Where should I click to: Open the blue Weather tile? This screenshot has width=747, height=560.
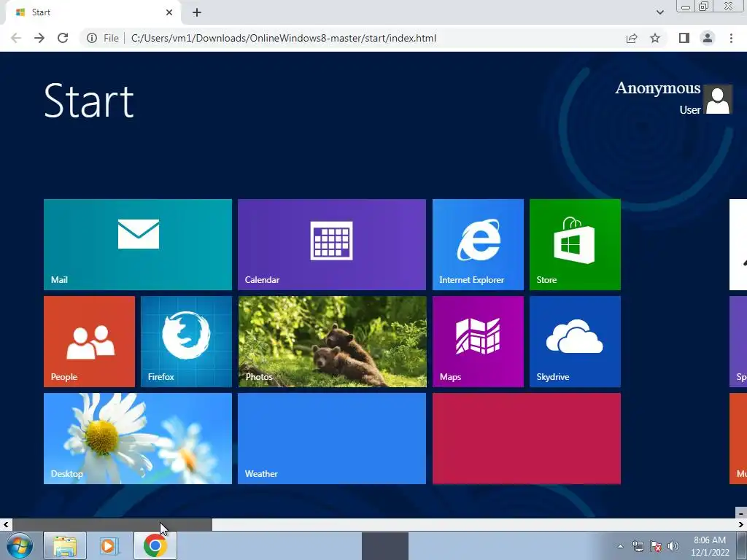pos(332,438)
